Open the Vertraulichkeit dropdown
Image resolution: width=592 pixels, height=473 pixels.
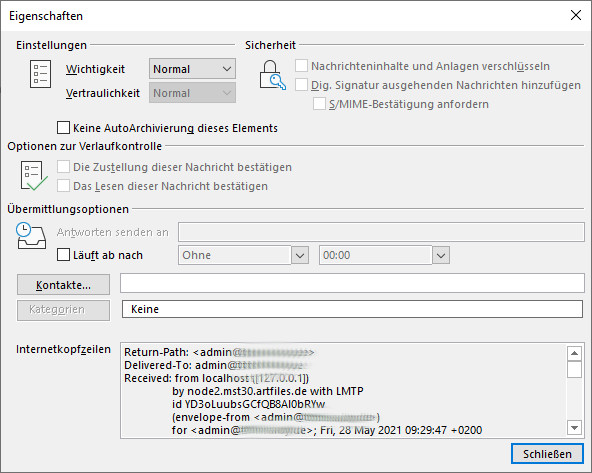192,93
